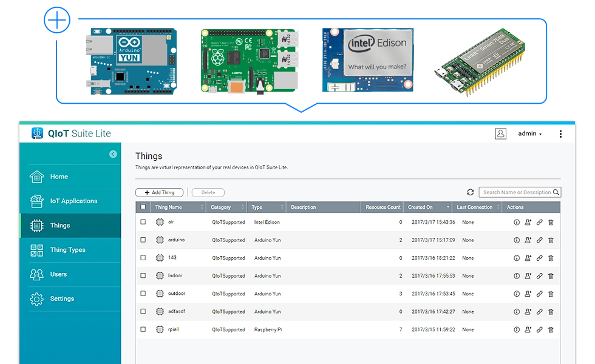Viewport: 595px width, 364px height.
Task: Open the user profile icon
Action: [x=500, y=133]
